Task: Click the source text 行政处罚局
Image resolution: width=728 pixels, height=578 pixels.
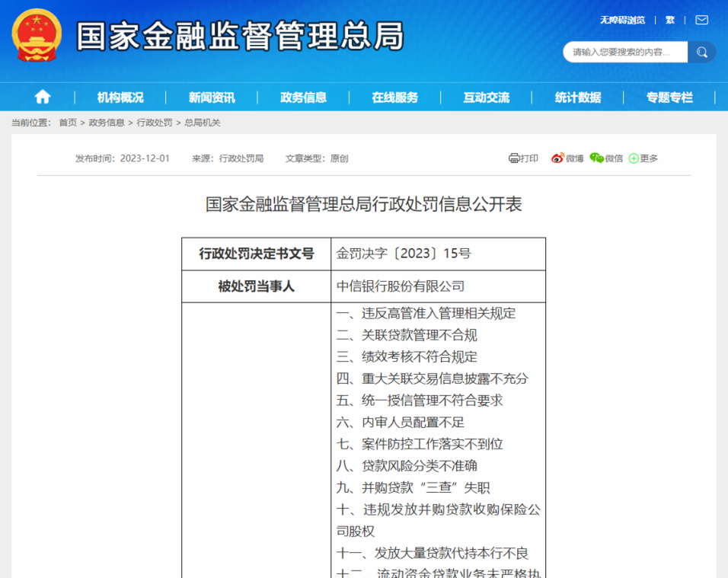Action: 241,158
